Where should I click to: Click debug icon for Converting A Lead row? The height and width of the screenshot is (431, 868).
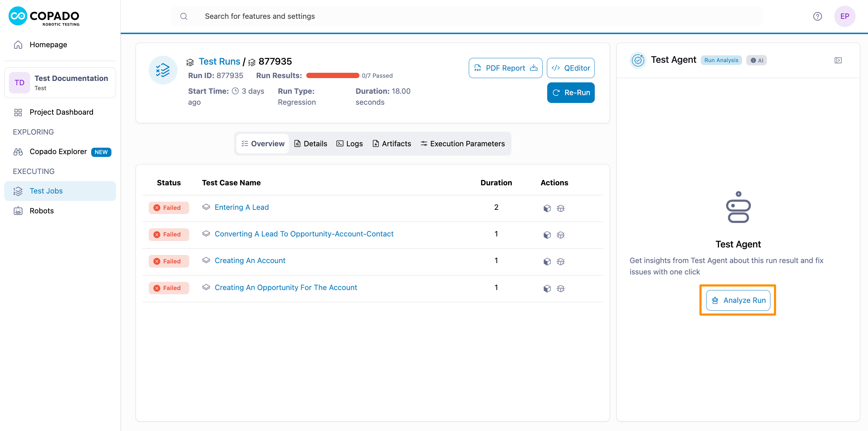pos(560,235)
